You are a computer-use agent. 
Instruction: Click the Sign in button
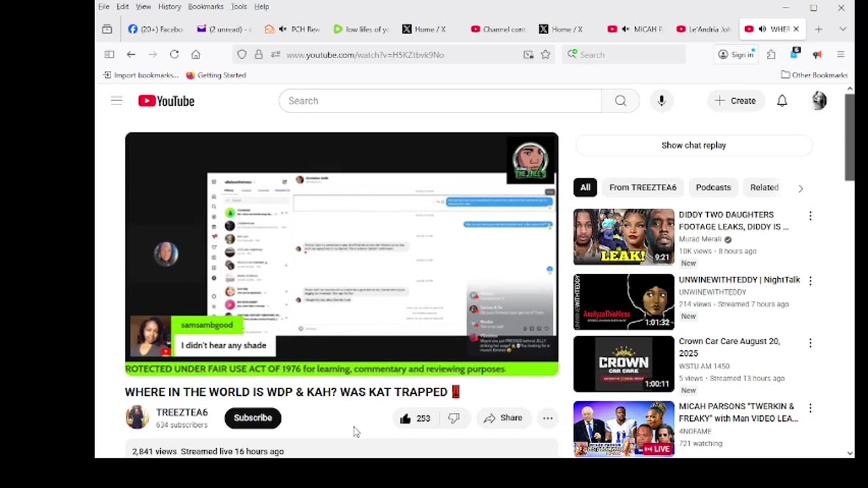pos(736,54)
